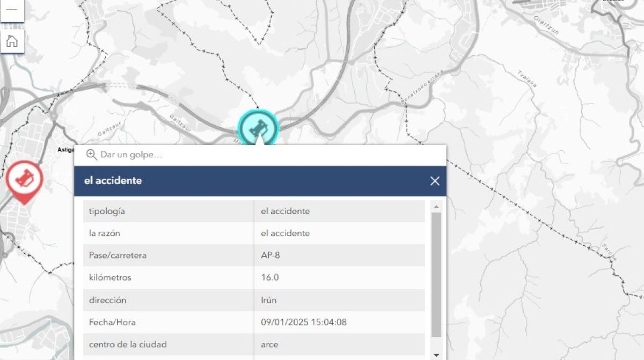Click the 'dirección' field label

coord(107,300)
